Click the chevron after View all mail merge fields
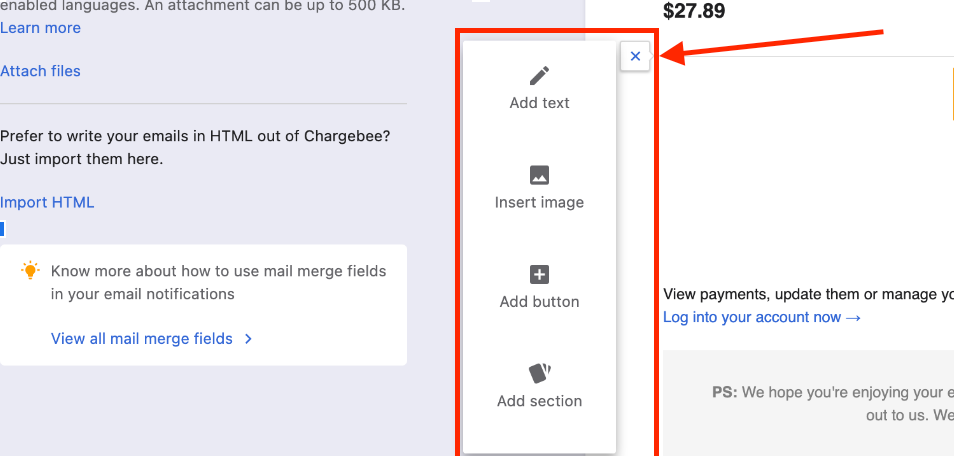 (x=248, y=339)
